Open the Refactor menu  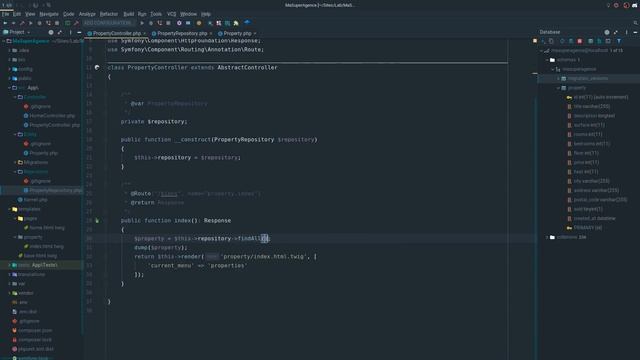(109, 14)
